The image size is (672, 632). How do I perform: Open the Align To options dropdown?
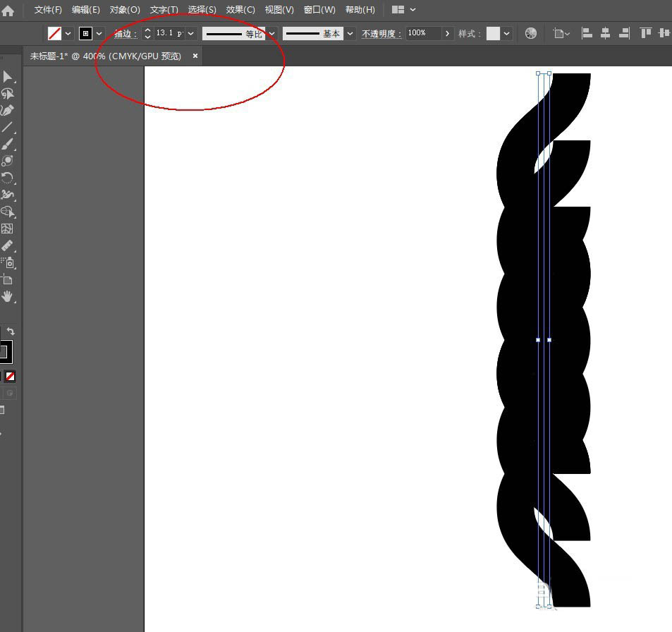(561, 33)
